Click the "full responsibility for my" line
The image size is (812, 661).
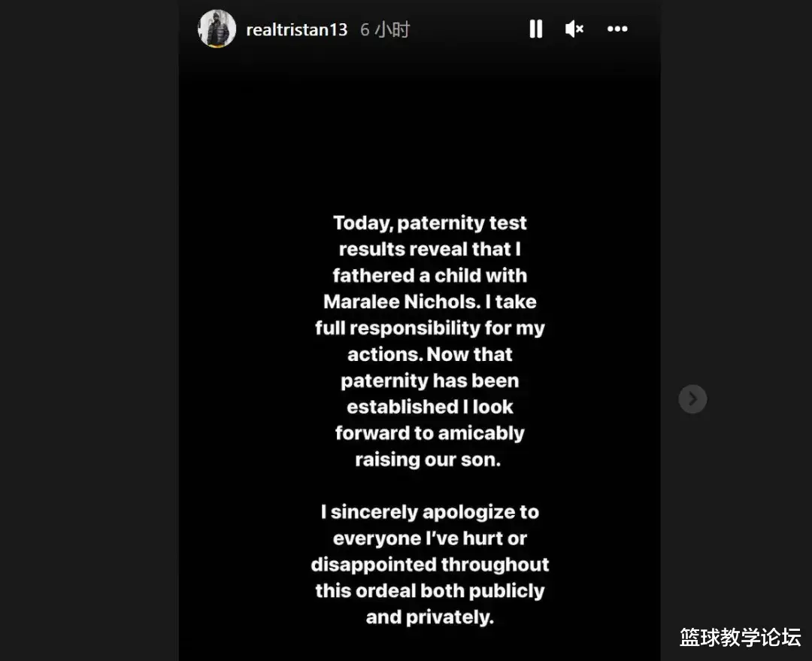430,329
